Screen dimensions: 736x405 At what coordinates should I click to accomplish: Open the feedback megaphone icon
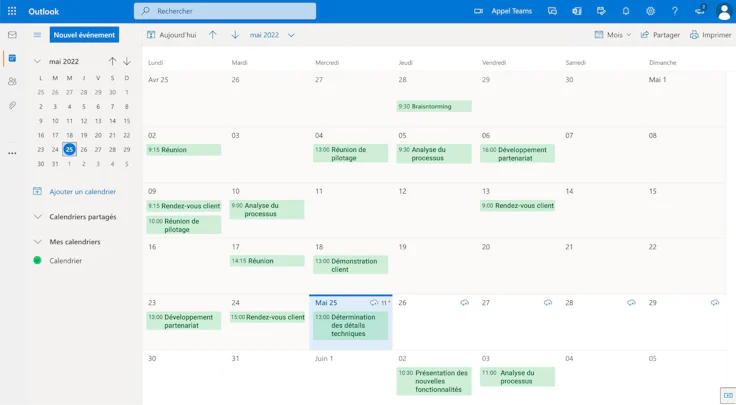(700, 10)
